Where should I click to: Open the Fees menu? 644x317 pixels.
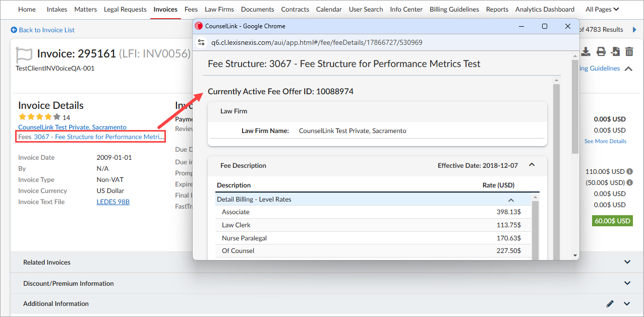191,9
